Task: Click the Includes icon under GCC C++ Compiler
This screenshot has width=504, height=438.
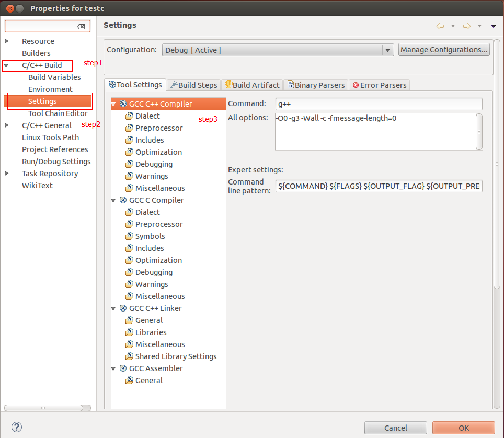Action: 129,140
